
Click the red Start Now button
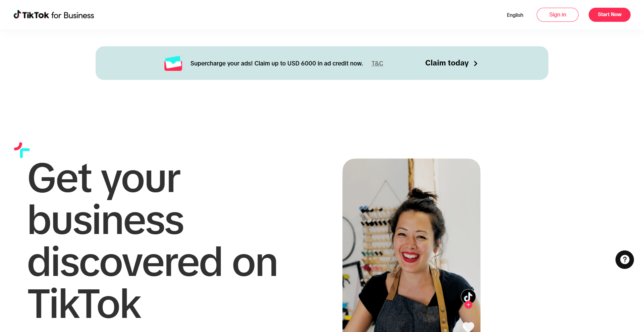click(609, 15)
